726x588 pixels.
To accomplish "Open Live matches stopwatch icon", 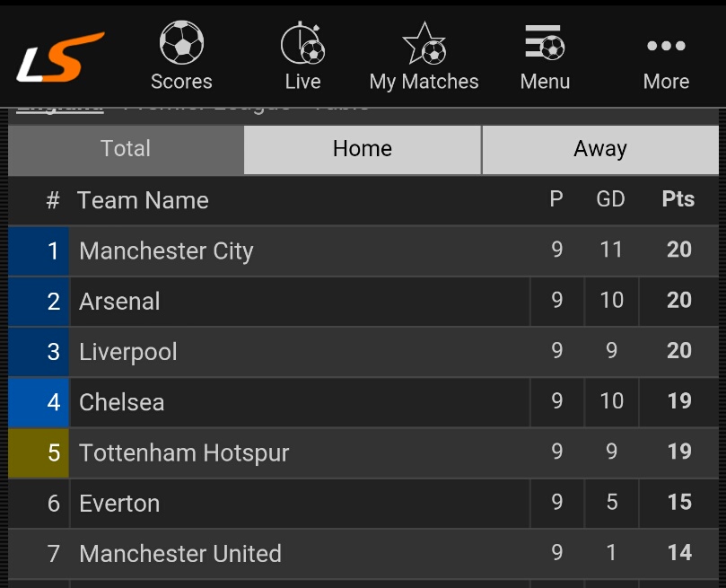I will pyautogui.click(x=302, y=44).
